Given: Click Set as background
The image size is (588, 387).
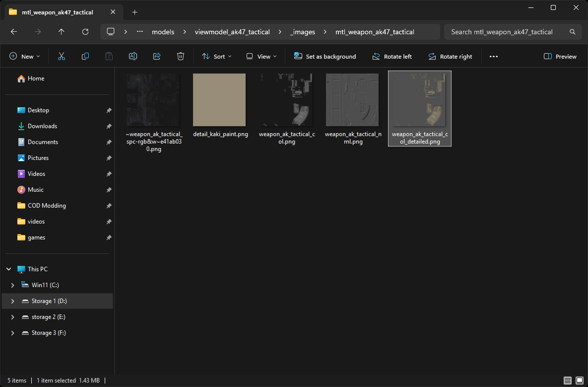Looking at the screenshot, I should [x=325, y=56].
